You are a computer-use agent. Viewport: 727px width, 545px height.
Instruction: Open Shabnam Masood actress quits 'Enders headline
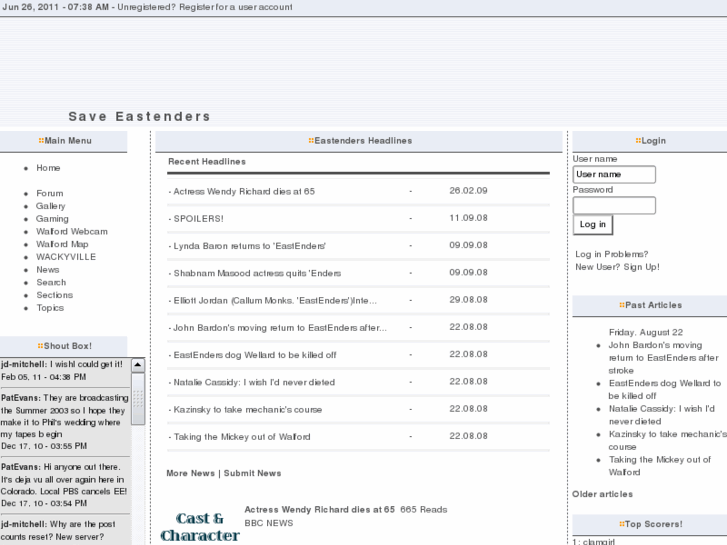click(257, 274)
